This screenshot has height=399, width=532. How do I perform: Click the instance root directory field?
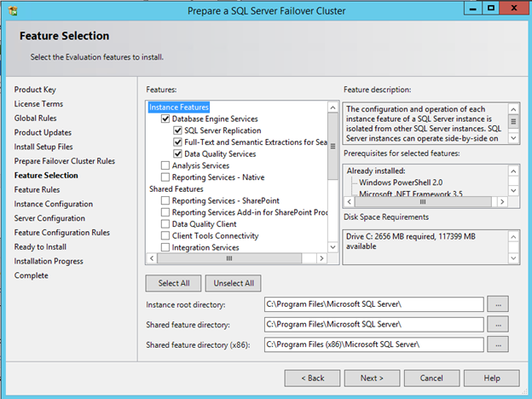click(x=373, y=304)
